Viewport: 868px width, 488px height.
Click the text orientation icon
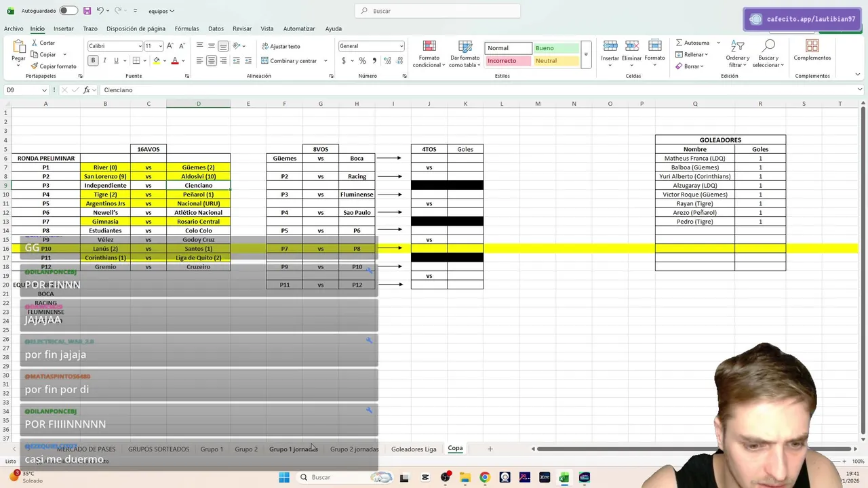pyautogui.click(x=237, y=45)
